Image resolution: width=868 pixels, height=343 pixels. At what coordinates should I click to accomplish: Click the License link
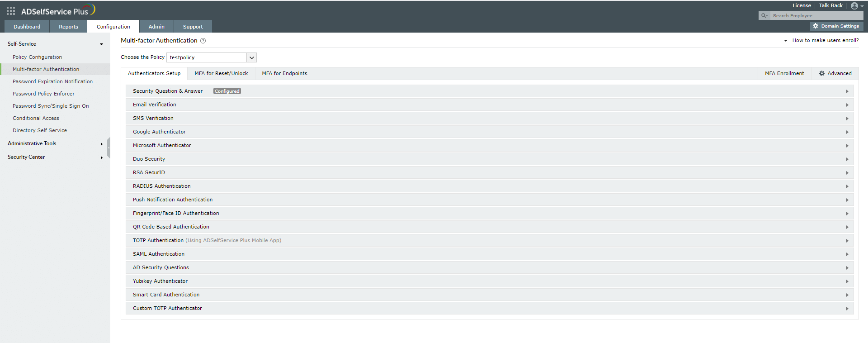pos(802,5)
